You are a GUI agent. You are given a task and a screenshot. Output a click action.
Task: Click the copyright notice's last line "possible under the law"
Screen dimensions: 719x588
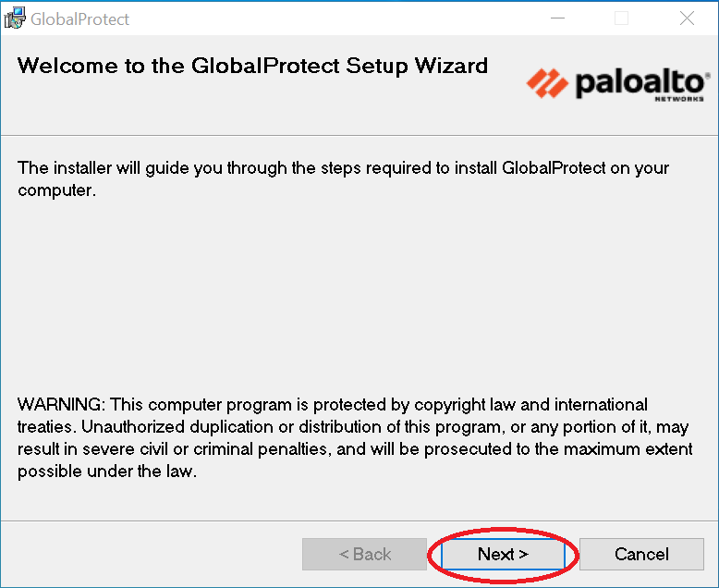[x=107, y=472]
